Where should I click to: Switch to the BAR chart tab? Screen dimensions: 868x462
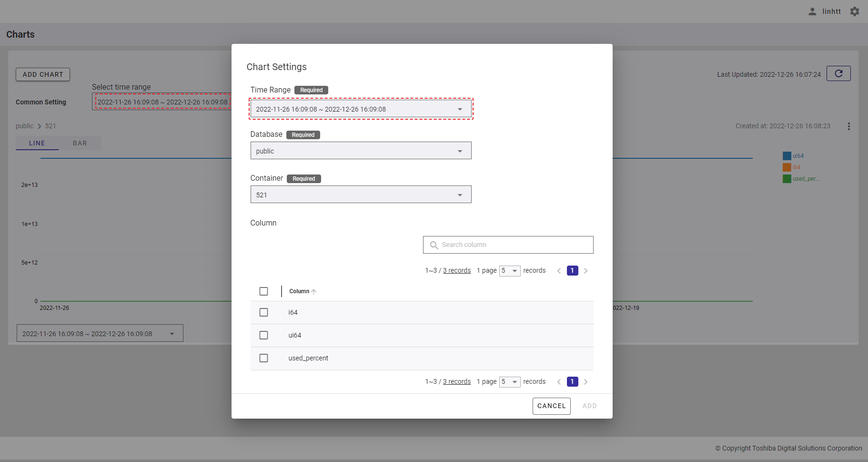click(x=80, y=143)
